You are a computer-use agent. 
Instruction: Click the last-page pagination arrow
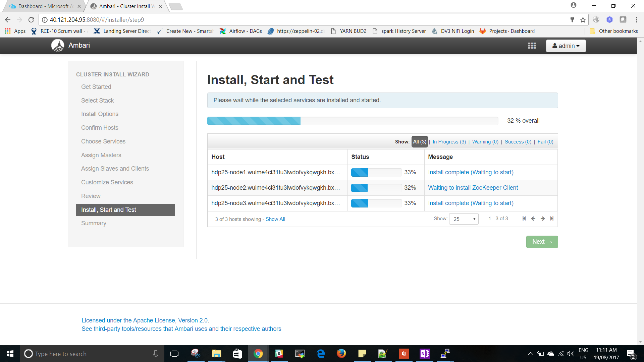552,219
